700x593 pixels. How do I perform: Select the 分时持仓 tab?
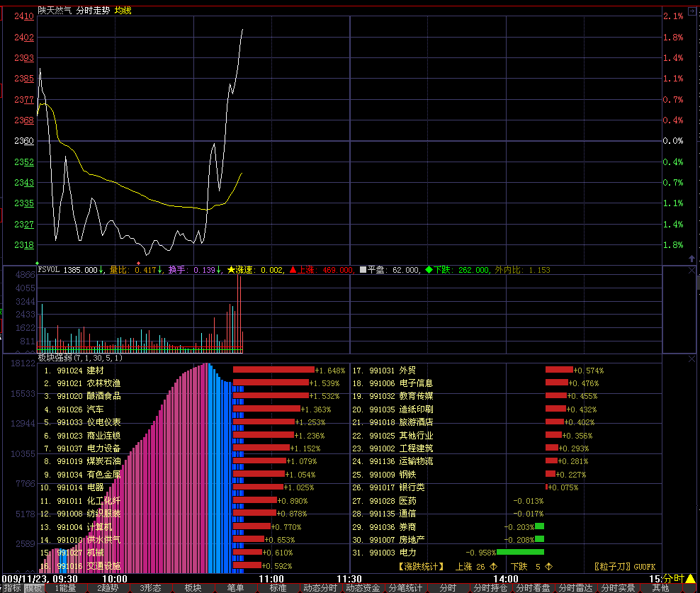pyautogui.click(x=490, y=588)
